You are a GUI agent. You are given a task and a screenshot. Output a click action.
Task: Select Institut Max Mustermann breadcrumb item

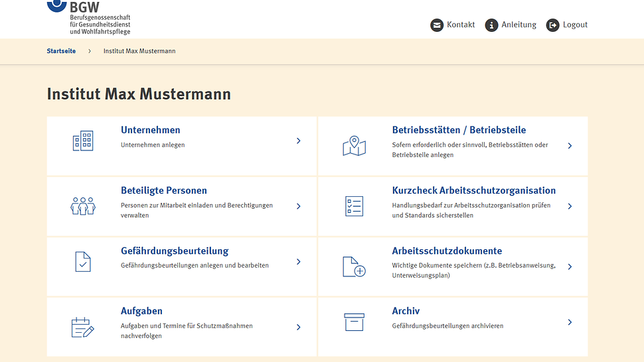[139, 51]
